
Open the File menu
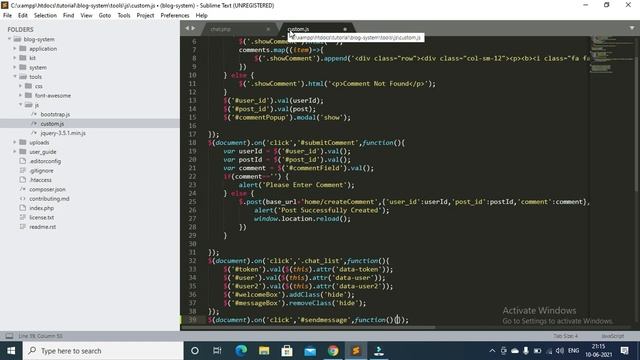tap(7, 15)
